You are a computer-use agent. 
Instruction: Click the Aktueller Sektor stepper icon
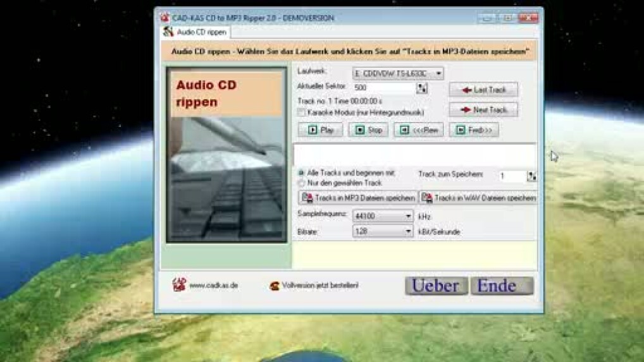tap(422, 88)
